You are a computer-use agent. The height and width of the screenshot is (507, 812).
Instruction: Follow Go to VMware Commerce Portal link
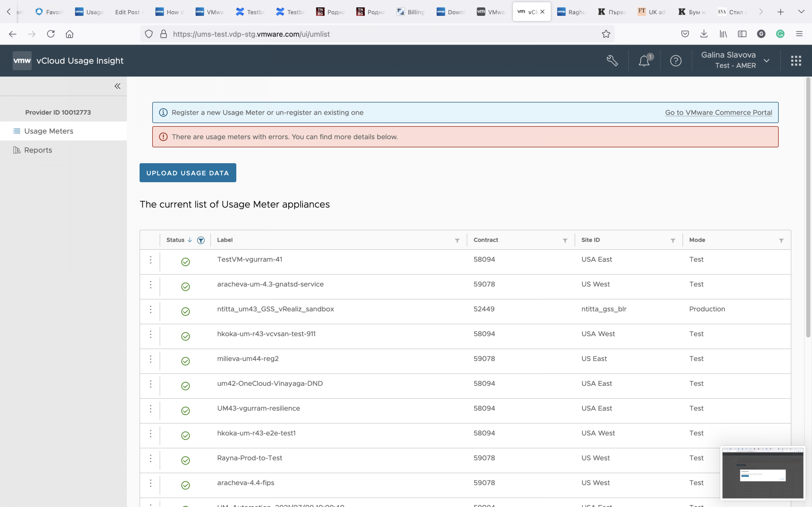coord(718,113)
